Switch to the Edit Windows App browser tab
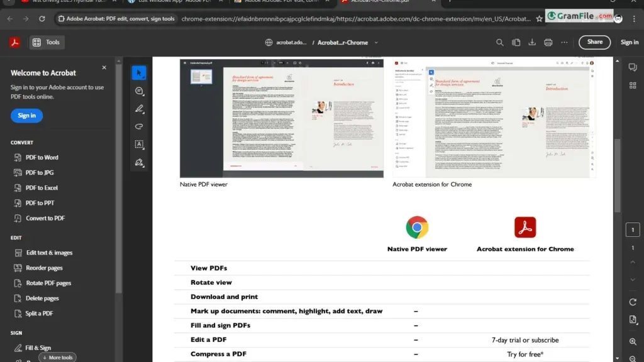Viewport: 644px width, 362px height. point(176,2)
